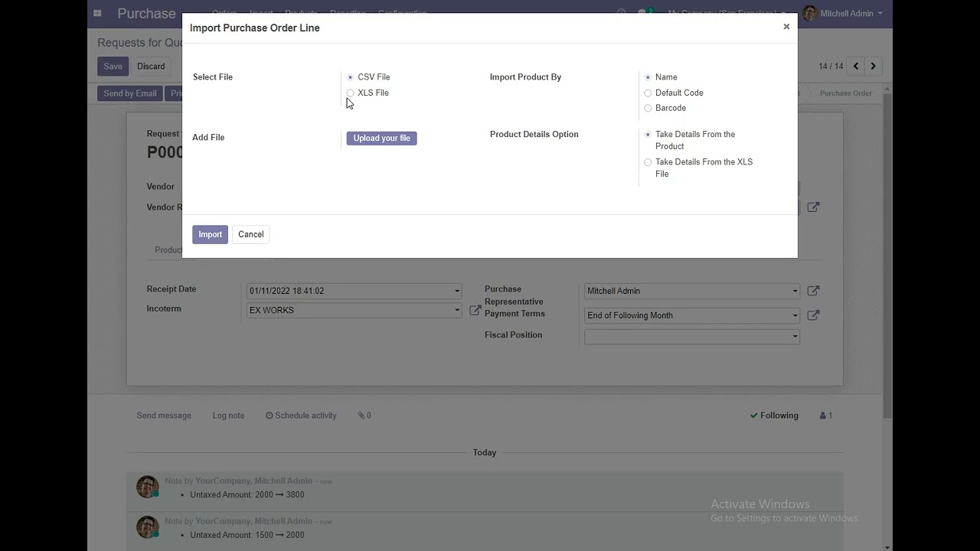Open the apps grid menu icon
The width and height of the screenshot is (980, 551).
click(x=97, y=13)
